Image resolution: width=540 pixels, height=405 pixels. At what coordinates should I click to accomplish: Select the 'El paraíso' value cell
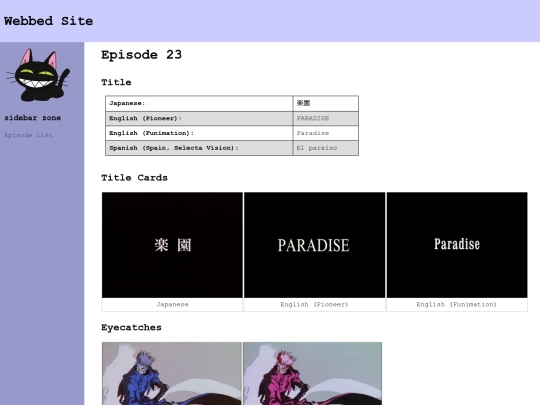tap(326, 148)
